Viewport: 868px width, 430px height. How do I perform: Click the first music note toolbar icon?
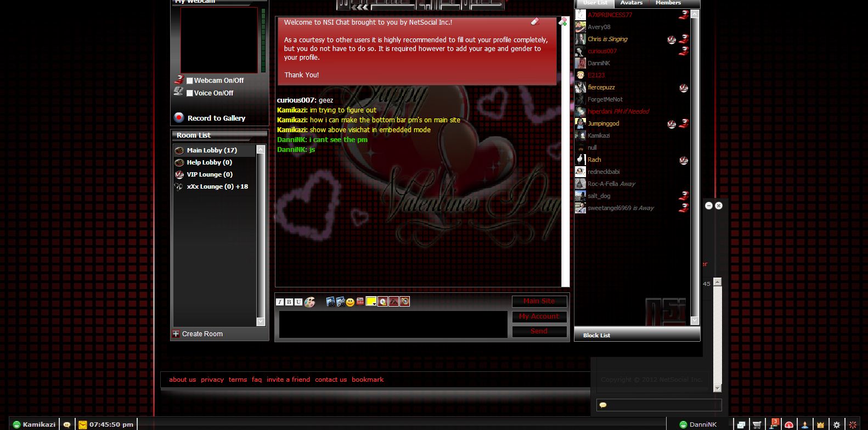point(330,302)
